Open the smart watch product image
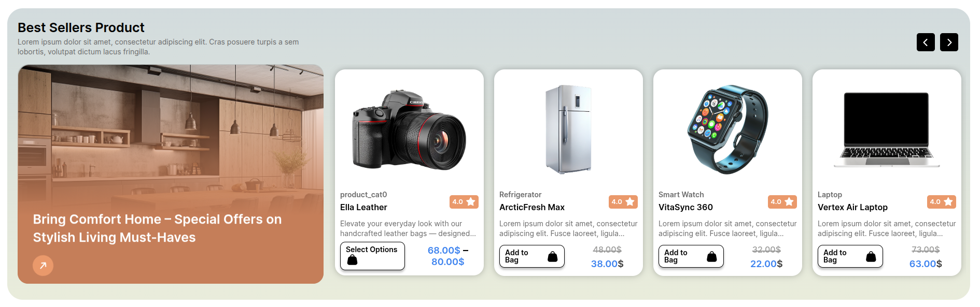The height and width of the screenshot is (307, 980). point(727,129)
